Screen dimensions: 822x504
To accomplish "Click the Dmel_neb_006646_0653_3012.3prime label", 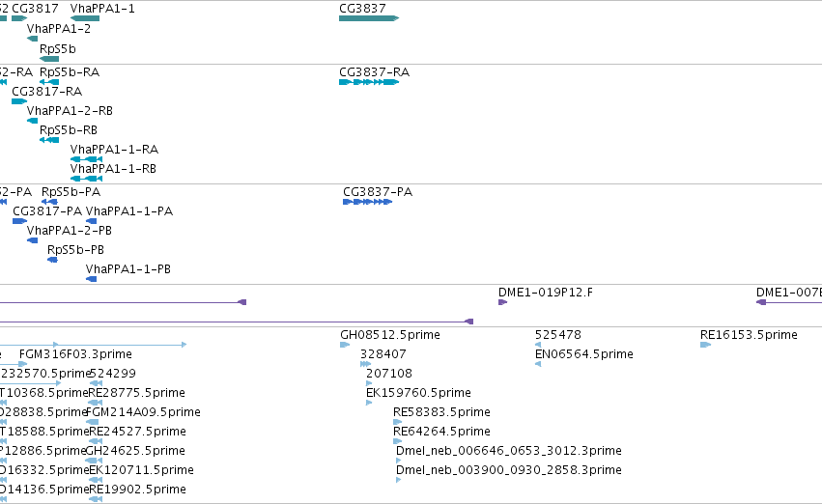I will tap(508, 452).
